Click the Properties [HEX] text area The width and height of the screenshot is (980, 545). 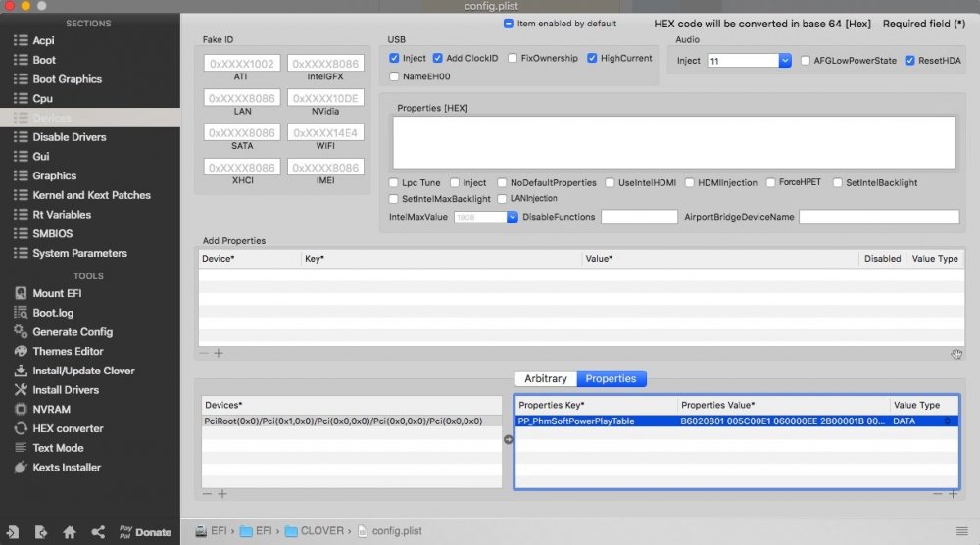click(x=674, y=142)
